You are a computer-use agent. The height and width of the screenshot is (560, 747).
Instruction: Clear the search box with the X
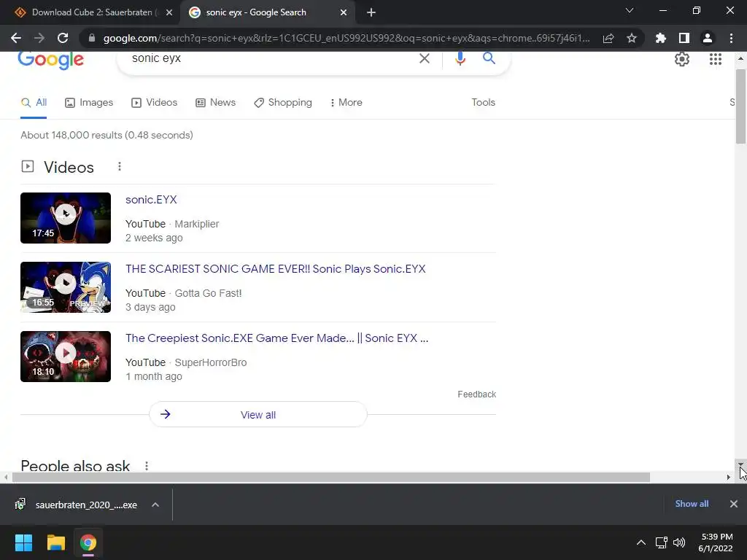pyautogui.click(x=424, y=58)
